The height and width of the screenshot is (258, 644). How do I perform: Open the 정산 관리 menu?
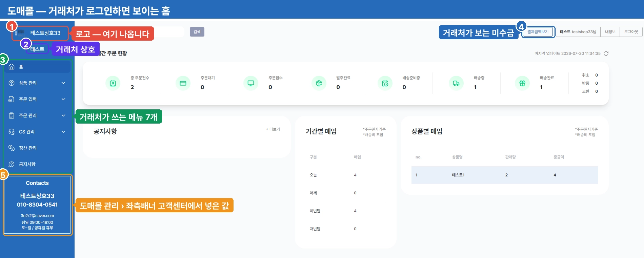click(37, 148)
